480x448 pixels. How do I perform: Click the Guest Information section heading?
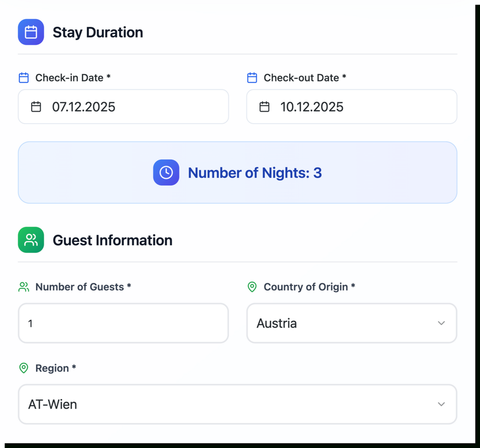[112, 240]
